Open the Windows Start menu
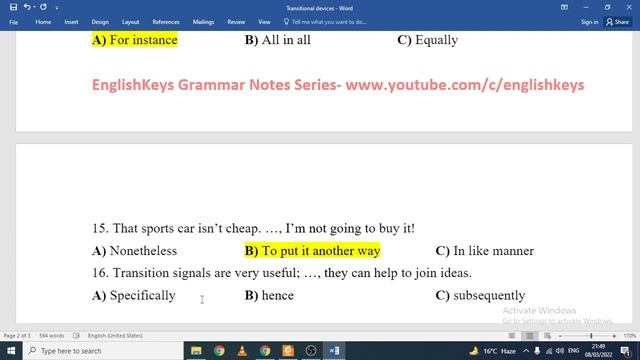The image size is (640, 360). (x=11, y=351)
